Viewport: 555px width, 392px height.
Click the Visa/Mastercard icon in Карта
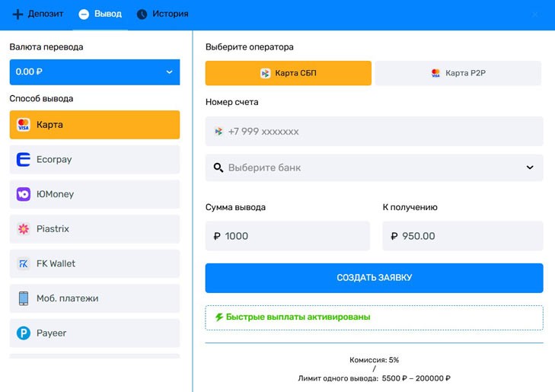click(23, 125)
